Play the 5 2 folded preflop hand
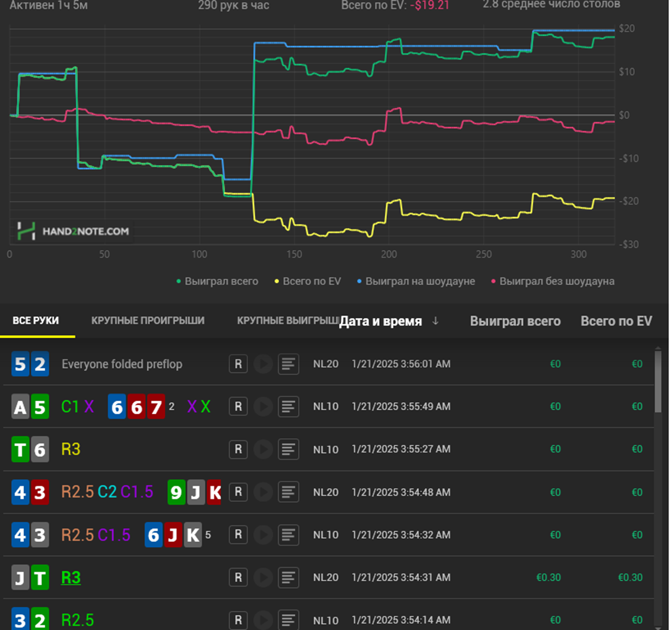Image resolution: width=672 pixels, height=630 pixels. pos(263,364)
